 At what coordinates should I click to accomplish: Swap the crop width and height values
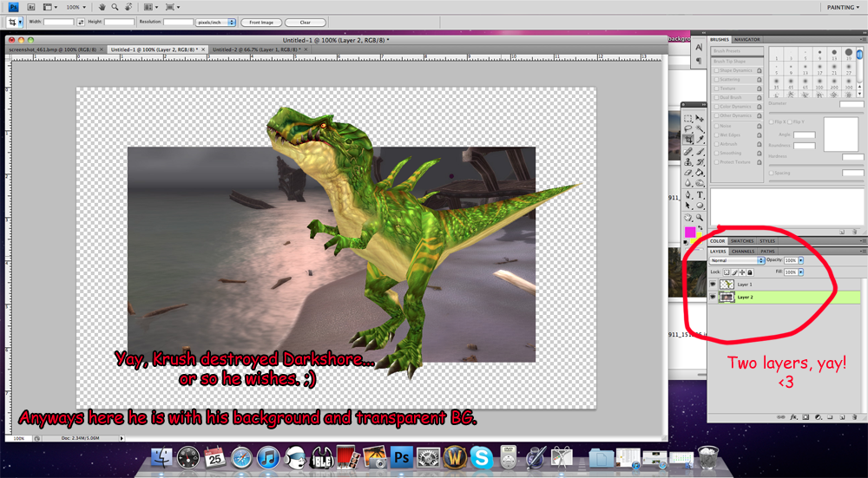[81, 23]
